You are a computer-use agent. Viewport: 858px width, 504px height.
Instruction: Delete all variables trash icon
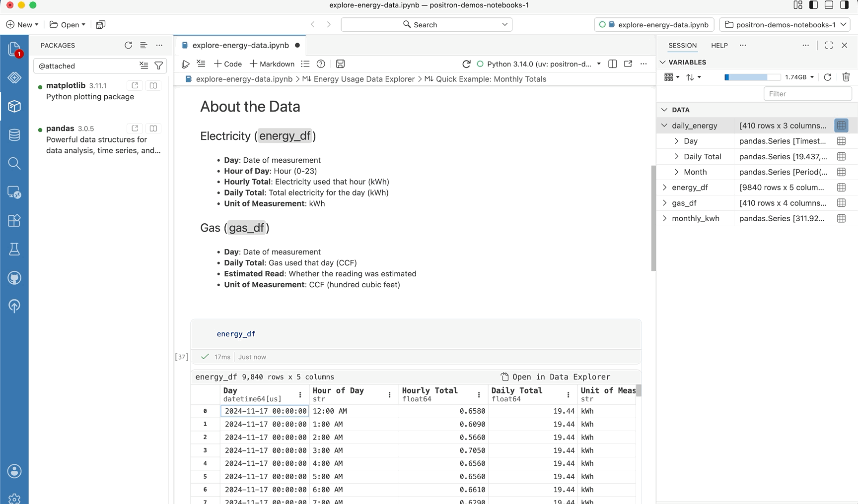(846, 77)
